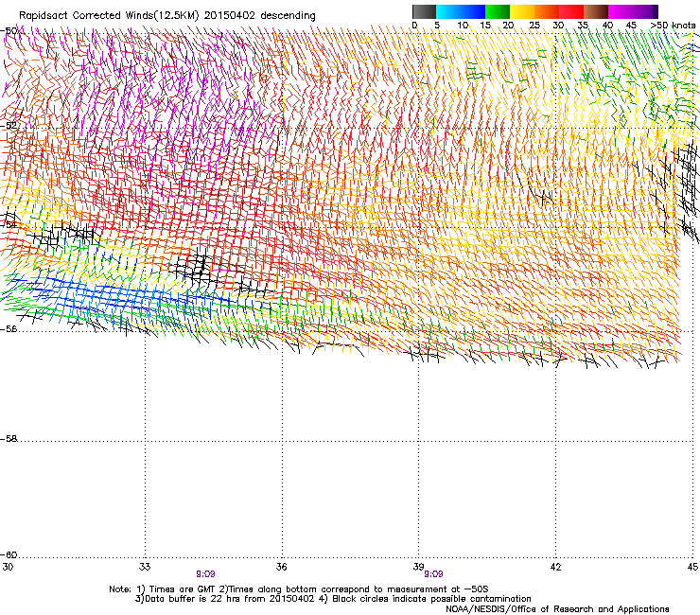Screen dimensions: 700x615
Task: Click the ">50 knots" scale label
Action: tap(673, 26)
